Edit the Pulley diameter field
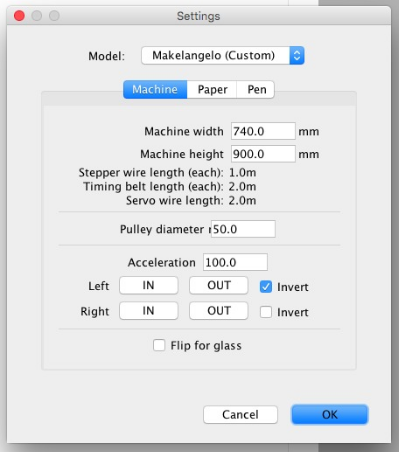 (243, 229)
